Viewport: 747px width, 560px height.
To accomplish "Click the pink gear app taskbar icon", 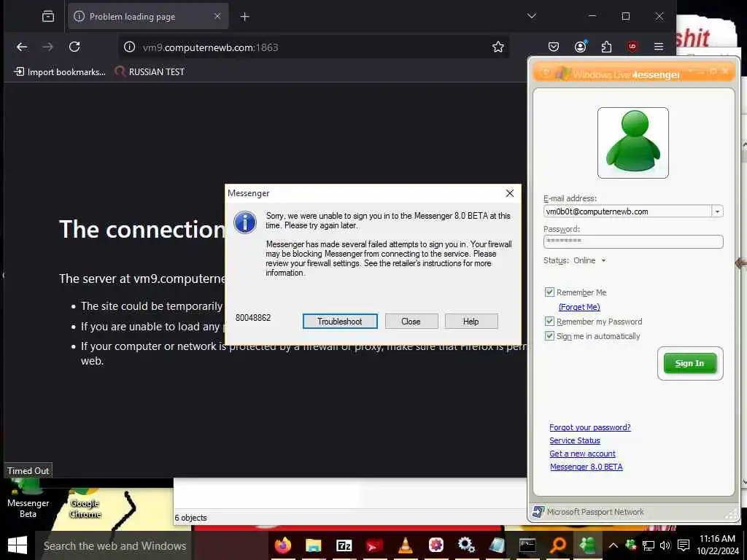I will (x=436, y=545).
